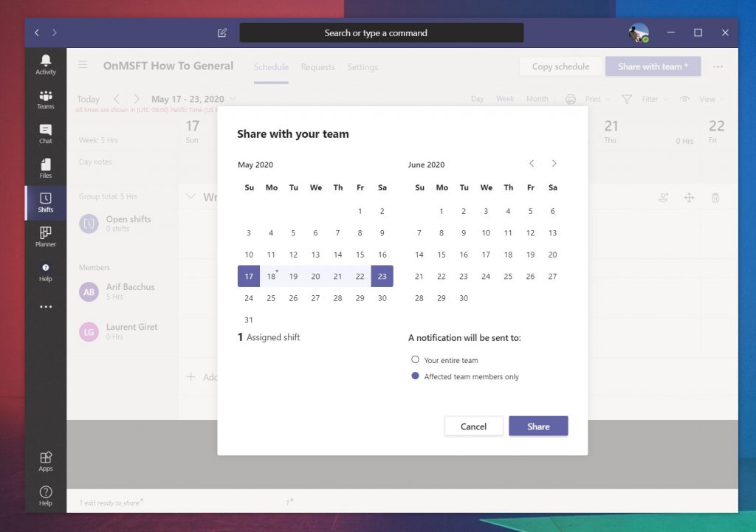Screen dimensions: 756x532
Task: Pick June 15 in the calendar
Action: point(441,255)
